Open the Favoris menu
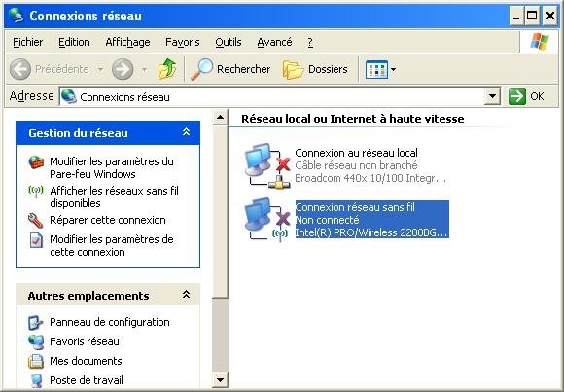Screen dimensions: 564x392 tap(183, 42)
